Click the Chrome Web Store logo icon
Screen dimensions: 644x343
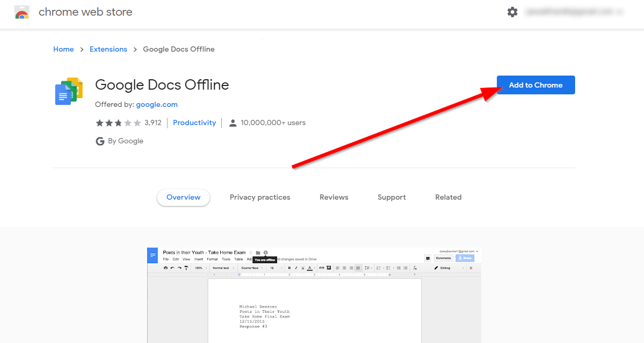point(21,12)
